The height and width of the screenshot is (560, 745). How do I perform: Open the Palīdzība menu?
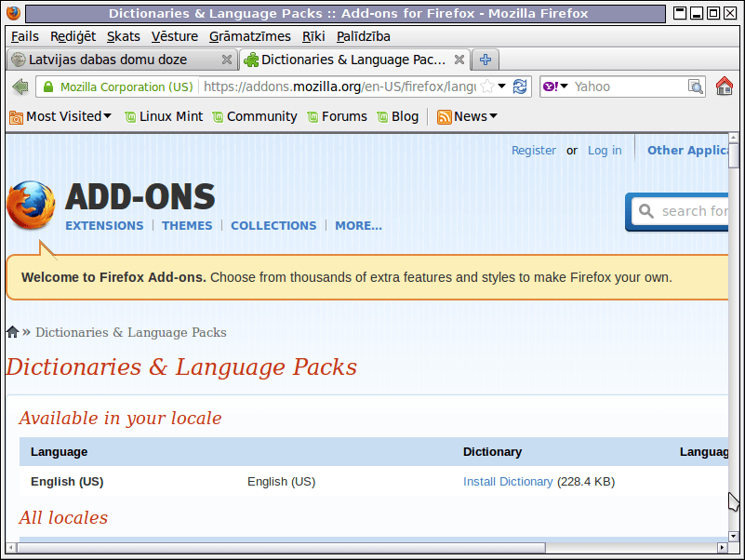[x=363, y=36]
